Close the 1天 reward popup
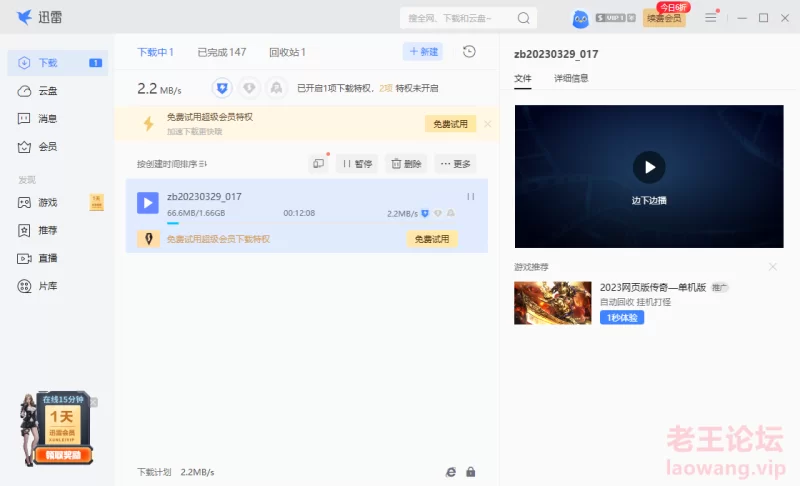The width and height of the screenshot is (800, 486). pos(93,402)
